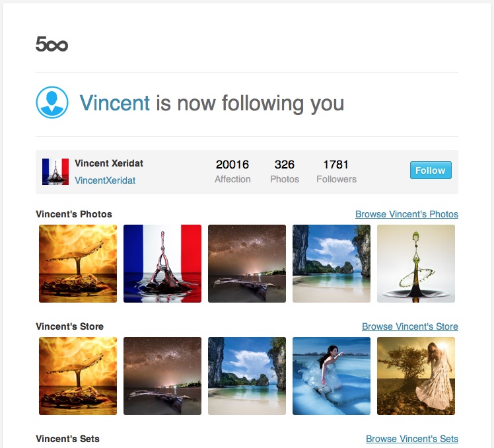Click Browse Vincent's Store link
Image resolution: width=494 pixels, height=448 pixels.
(x=409, y=326)
